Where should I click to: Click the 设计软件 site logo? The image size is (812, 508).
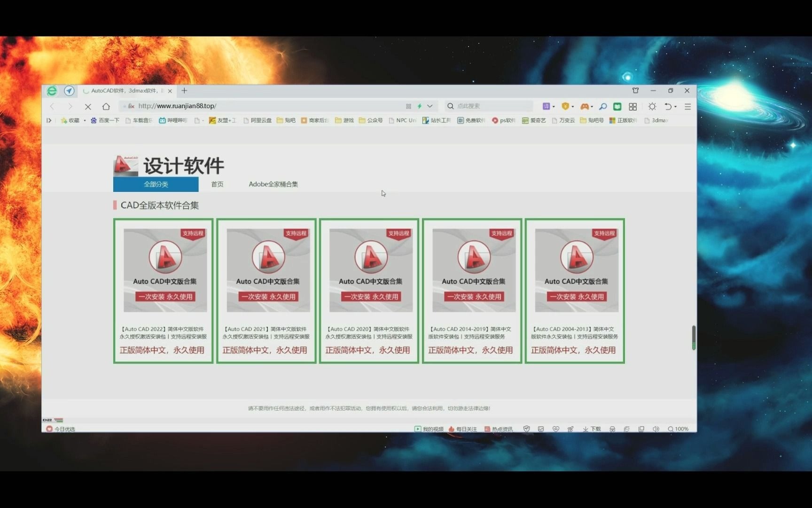tap(169, 166)
